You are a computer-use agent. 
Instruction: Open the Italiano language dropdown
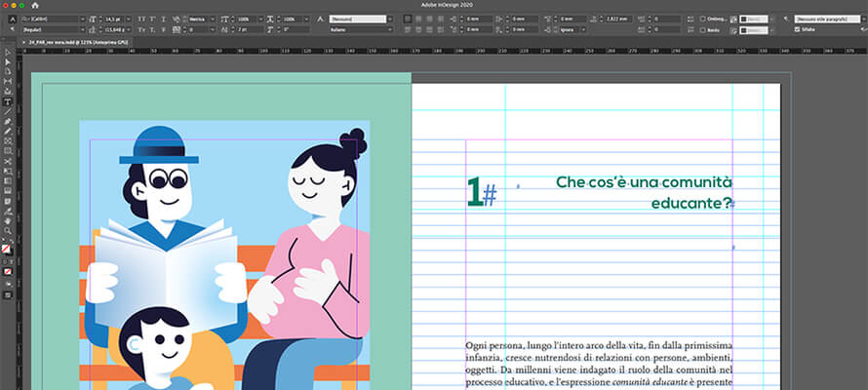click(x=390, y=29)
